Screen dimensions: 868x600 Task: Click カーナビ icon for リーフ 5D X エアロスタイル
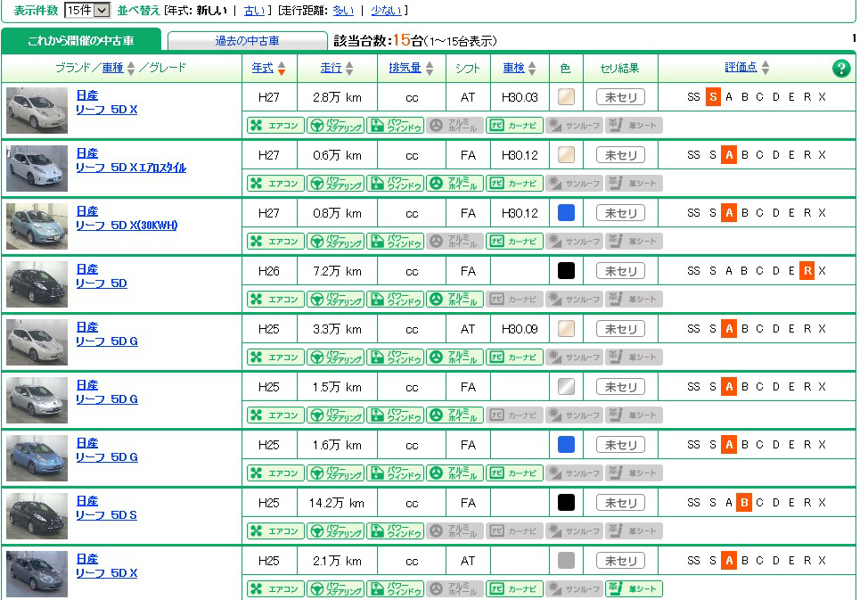pos(515,184)
